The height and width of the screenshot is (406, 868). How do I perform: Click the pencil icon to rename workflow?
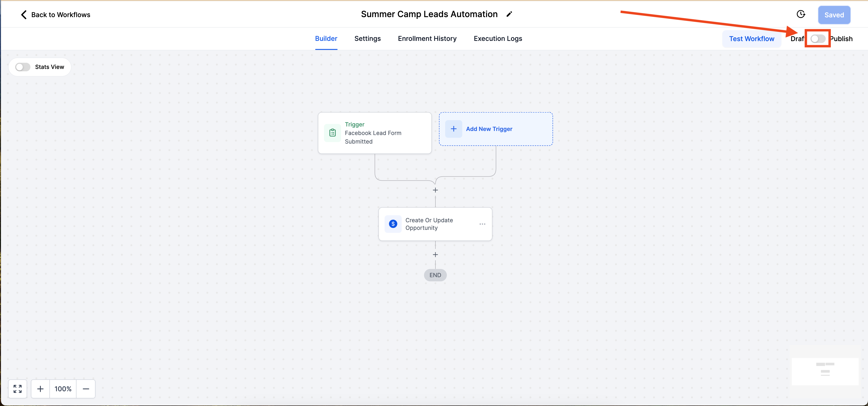(x=509, y=14)
